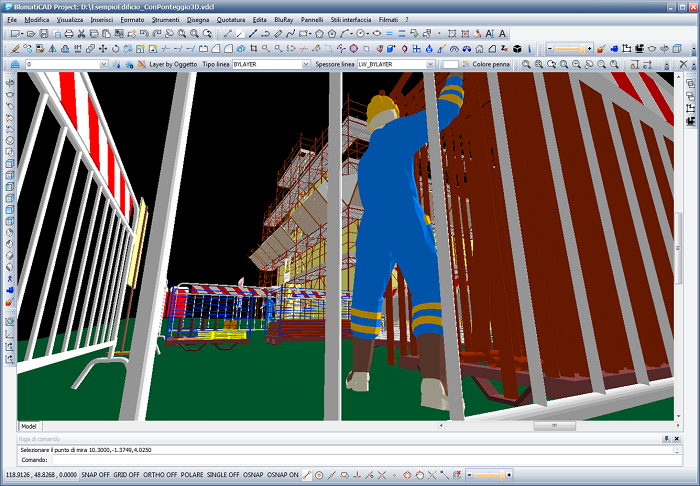Click the pen color white swatch
Viewport: 700px width, 486px height.
coord(451,64)
